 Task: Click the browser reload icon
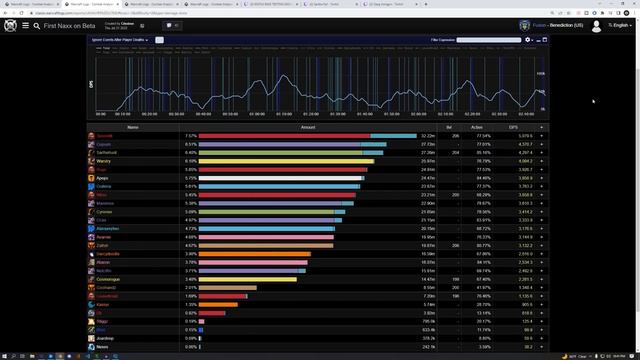pyautogui.click(x=21, y=13)
